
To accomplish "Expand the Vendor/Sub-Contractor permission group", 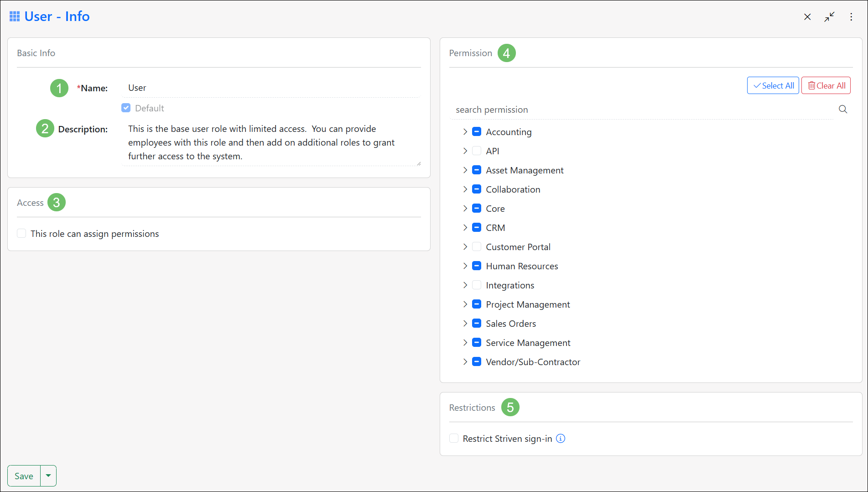I will [465, 361].
